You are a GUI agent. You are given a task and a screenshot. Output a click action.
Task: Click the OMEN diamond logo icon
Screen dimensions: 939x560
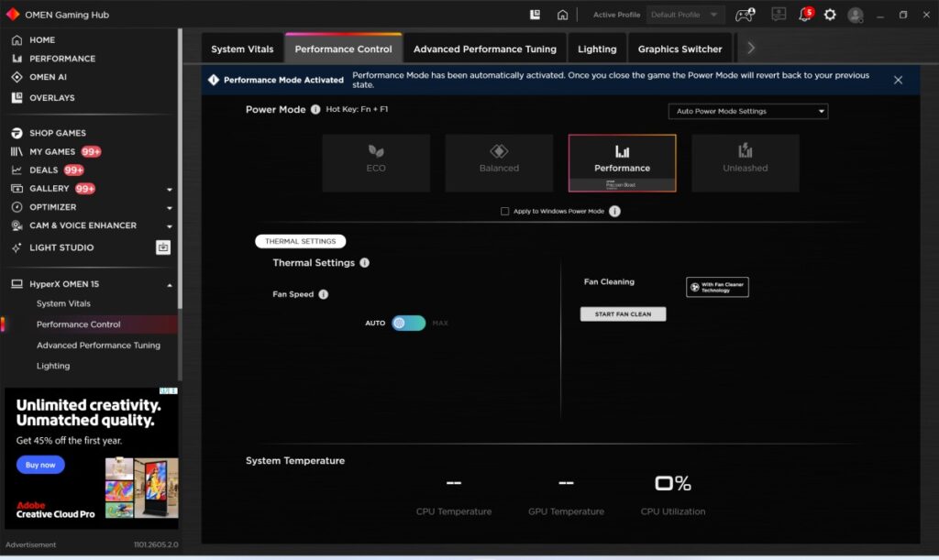click(13, 15)
